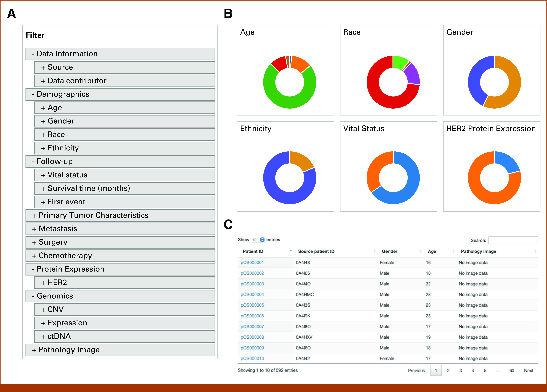Screen dimensions: 547x392
Task: Expand the HER2 filter
Action: click(x=125, y=283)
